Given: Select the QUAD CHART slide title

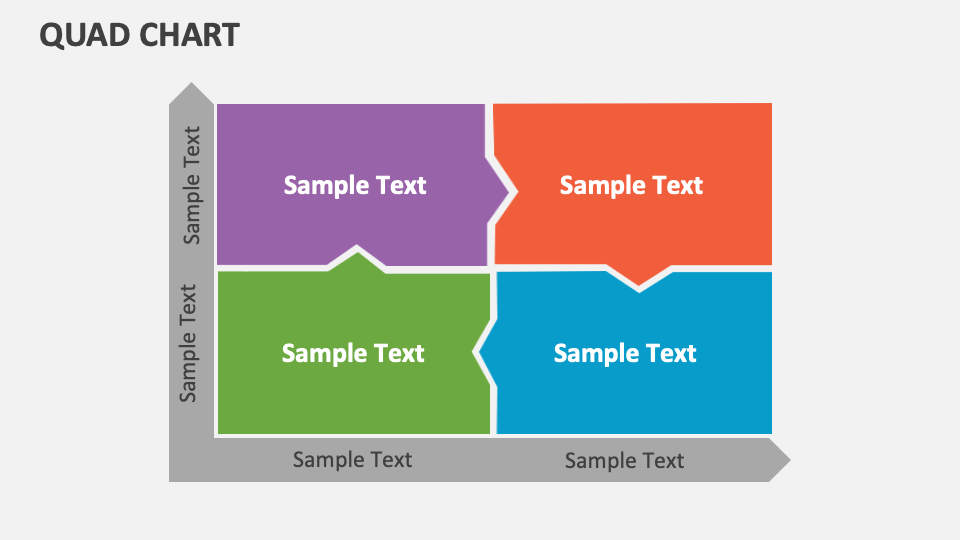Looking at the screenshot, I should tap(140, 35).
